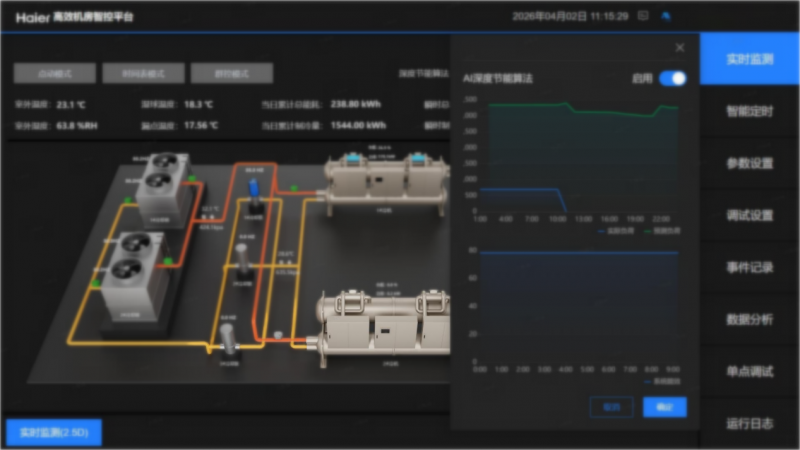Open the 事件记录 tab

750,267
